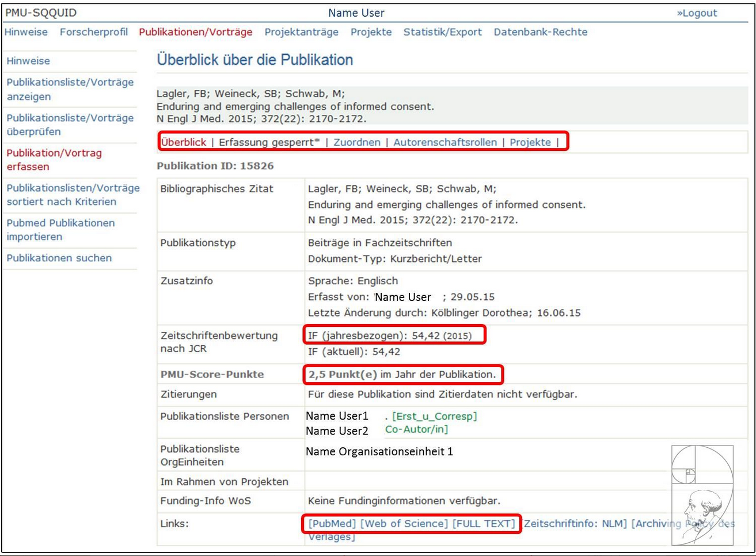Open the Forscherprofil menu
This screenshot has width=756, height=556.
coord(94,32)
